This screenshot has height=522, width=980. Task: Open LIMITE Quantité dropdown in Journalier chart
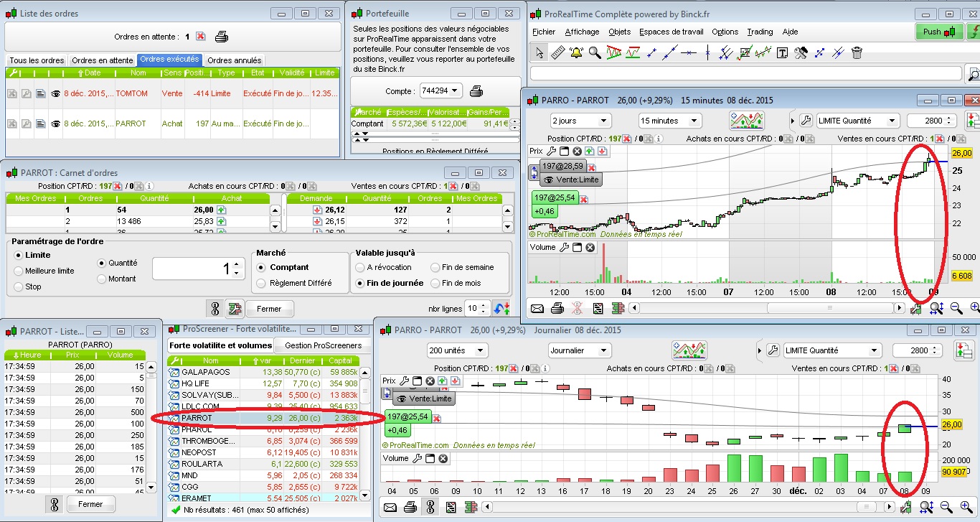[832, 350]
